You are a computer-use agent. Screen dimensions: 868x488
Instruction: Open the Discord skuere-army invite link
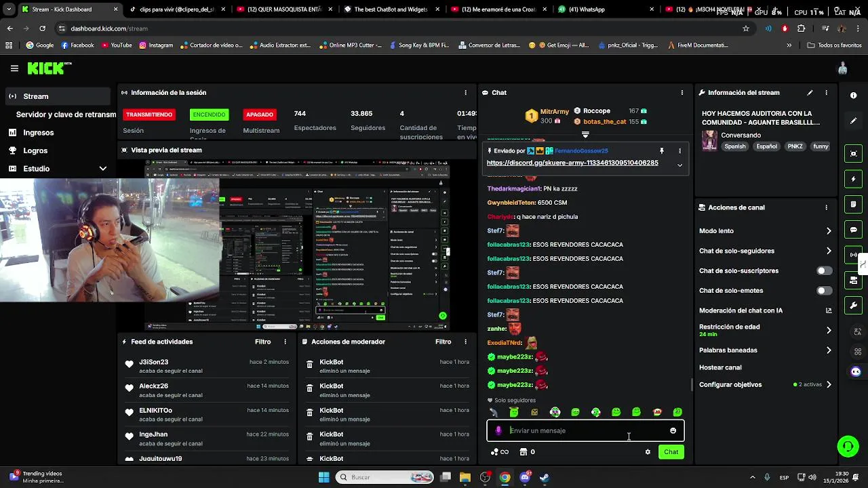point(572,163)
